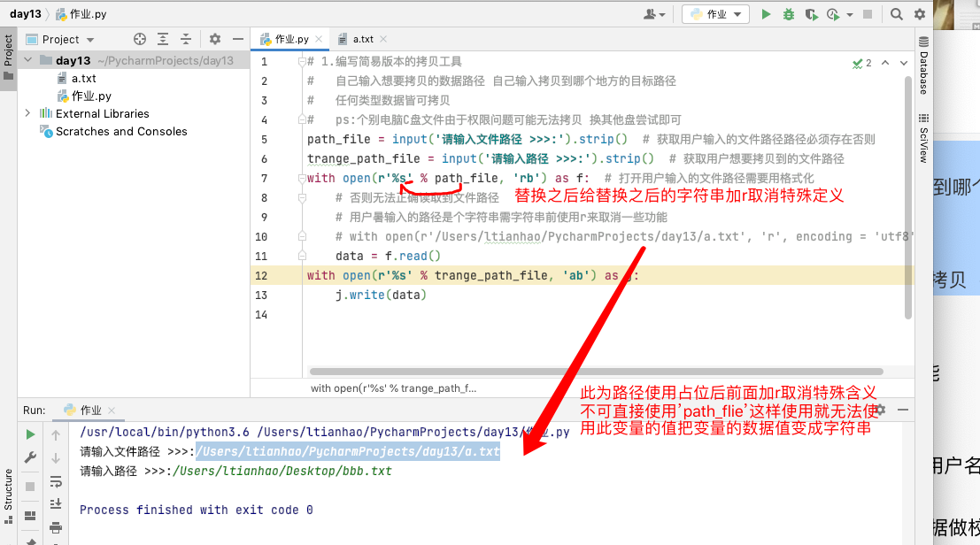Toggle soft-wrap in the Run console

pos(56,481)
